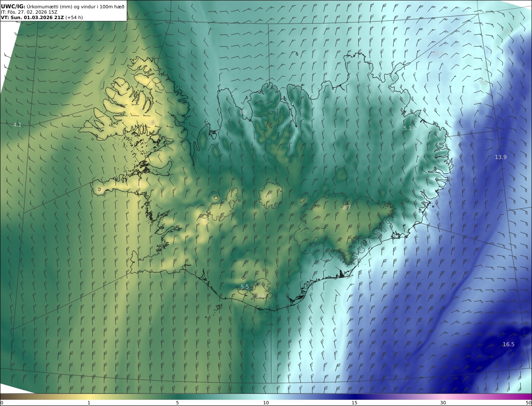Click the map value label 8.2
The image size is (532, 406).
click(244, 112)
